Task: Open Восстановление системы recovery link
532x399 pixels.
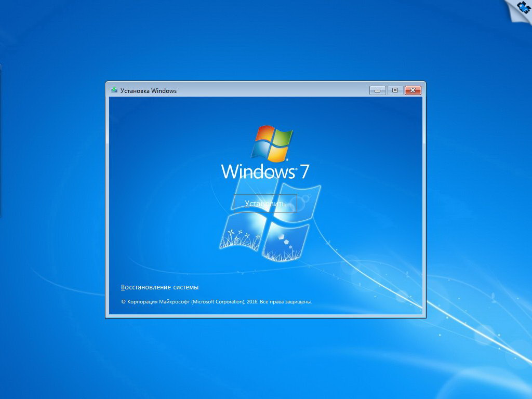Action: 160,287
